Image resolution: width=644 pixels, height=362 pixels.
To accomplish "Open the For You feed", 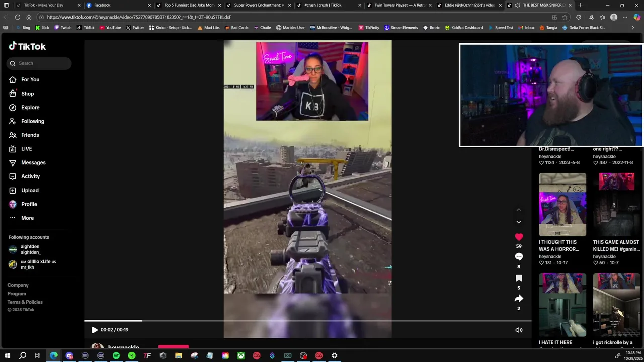I will click(x=30, y=79).
